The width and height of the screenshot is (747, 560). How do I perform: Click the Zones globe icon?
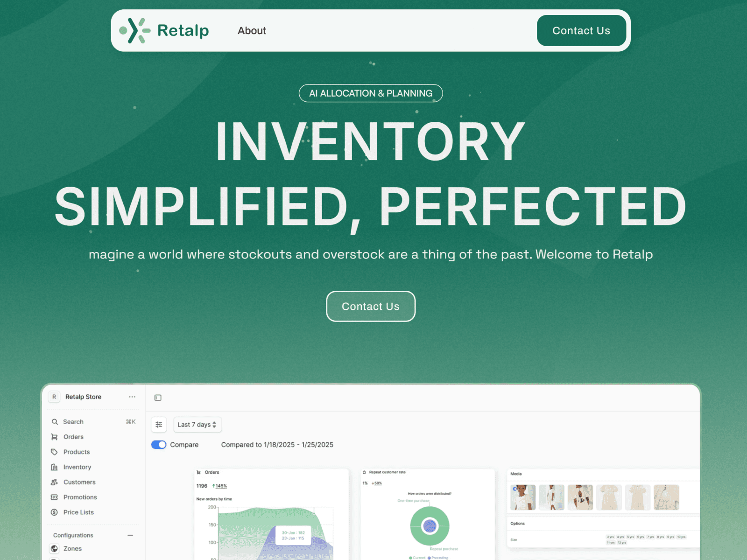pos(55,549)
